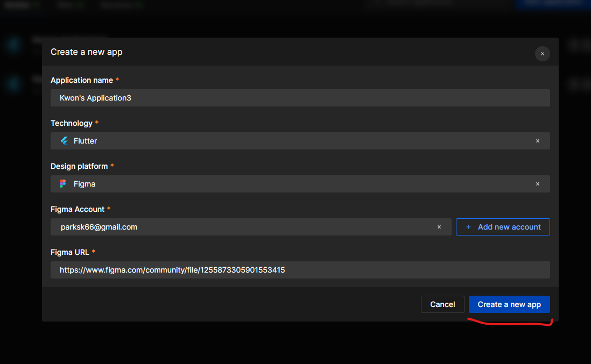Click the Flutter logo icon

click(64, 141)
